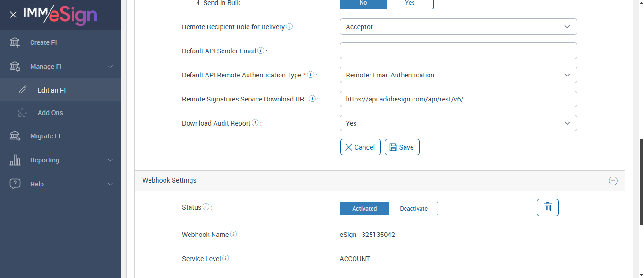
Task: Click info icon next to Webhook Name
Action: 233,235
